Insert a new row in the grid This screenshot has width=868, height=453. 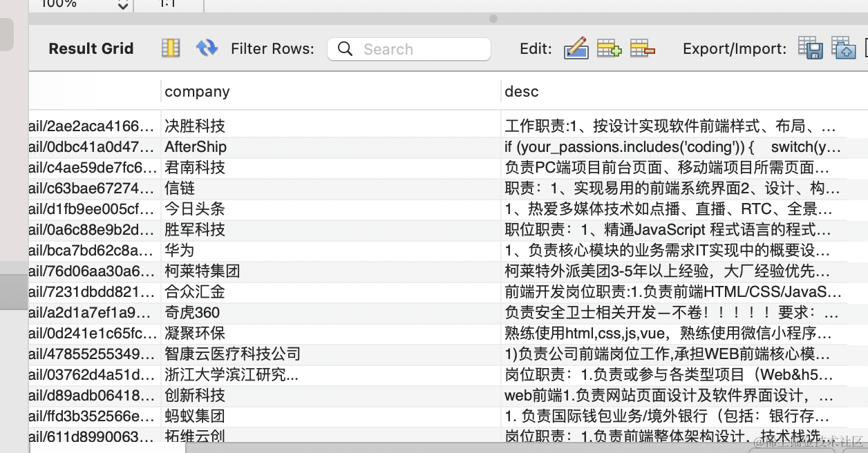tap(609, 48)
